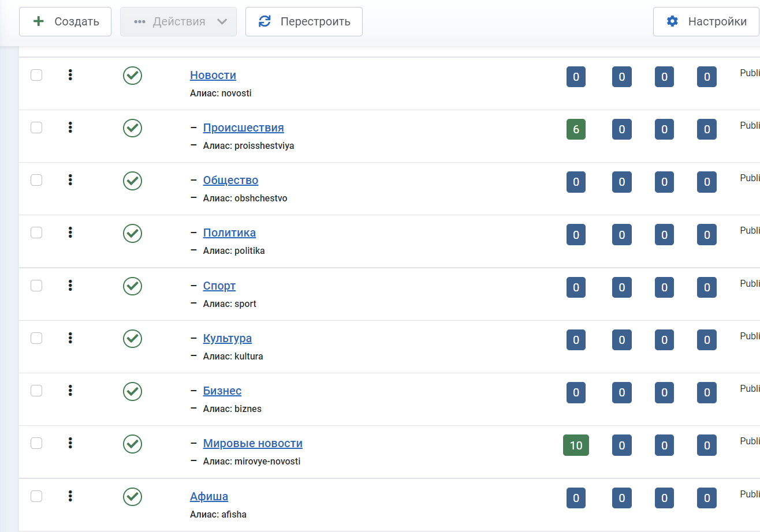The image size is (760, 532).
Task: Click the gear icon on Настройки
Action: coord(672,21)
